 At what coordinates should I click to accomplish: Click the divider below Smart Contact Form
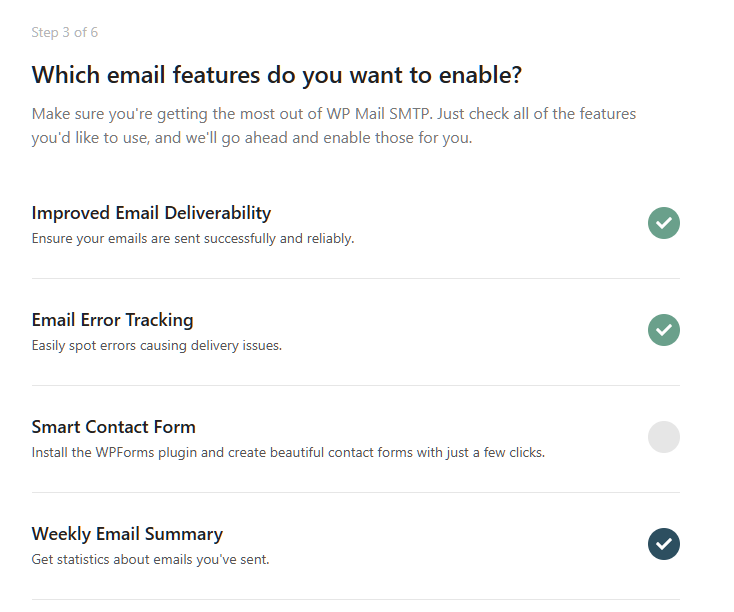coord(355,492)
